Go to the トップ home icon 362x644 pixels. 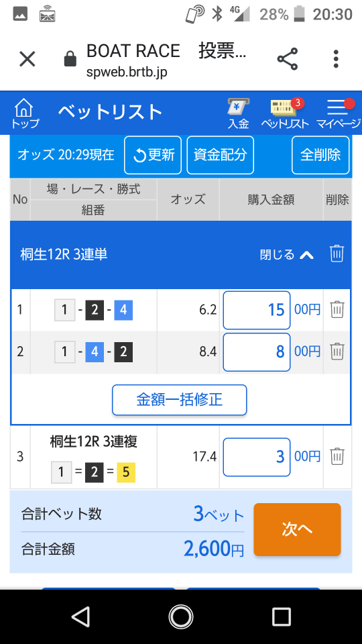[25, 114]
